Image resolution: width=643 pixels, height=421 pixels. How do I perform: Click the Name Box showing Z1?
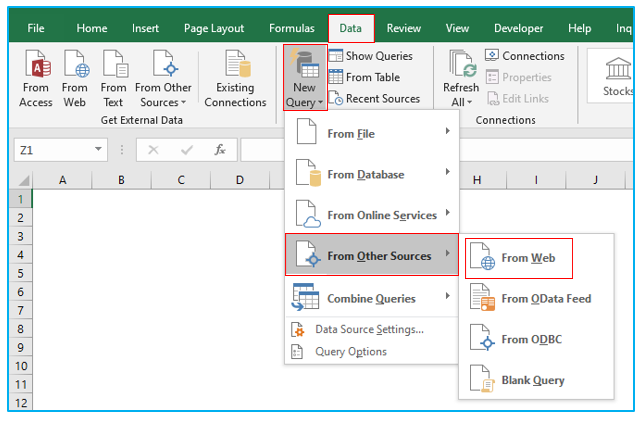coord(53,150)
